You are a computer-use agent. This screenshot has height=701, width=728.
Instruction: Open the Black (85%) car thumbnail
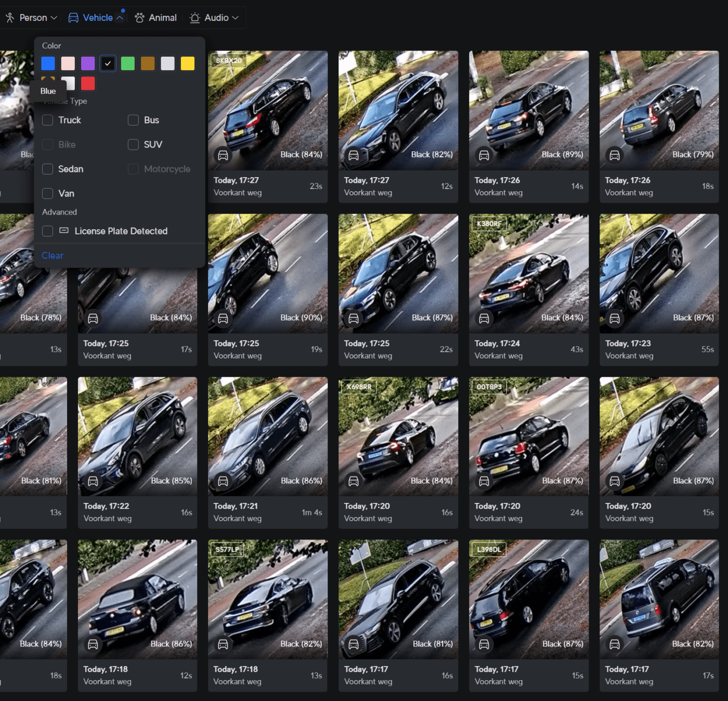137,437
